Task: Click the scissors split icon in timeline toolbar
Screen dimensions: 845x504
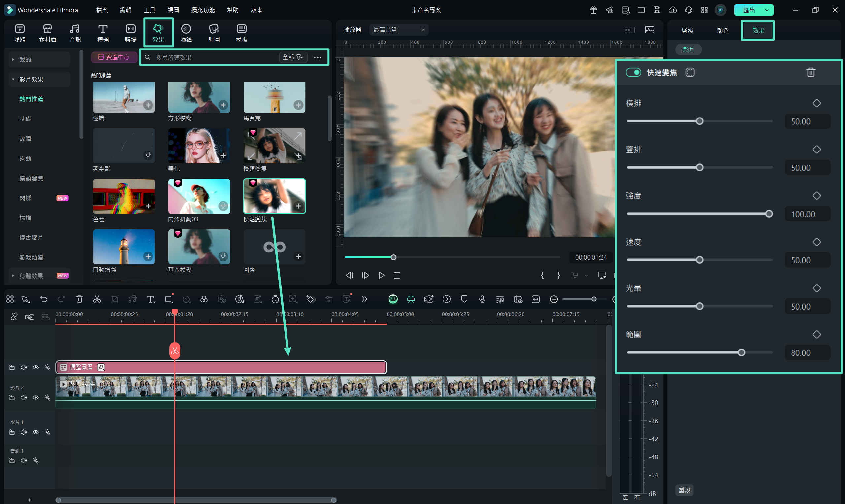Action: coord(97,299)
